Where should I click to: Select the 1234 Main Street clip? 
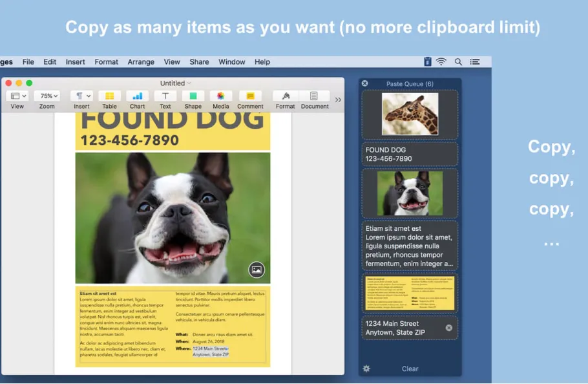[410, 328]
